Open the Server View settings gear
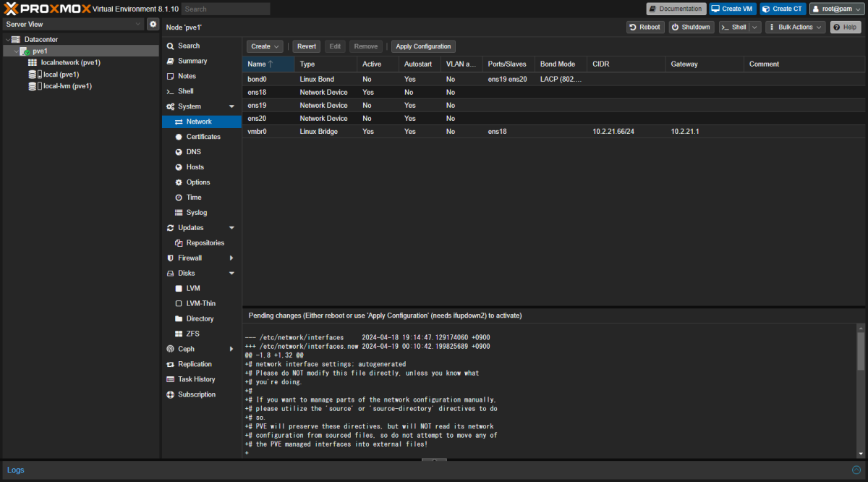 153,24
